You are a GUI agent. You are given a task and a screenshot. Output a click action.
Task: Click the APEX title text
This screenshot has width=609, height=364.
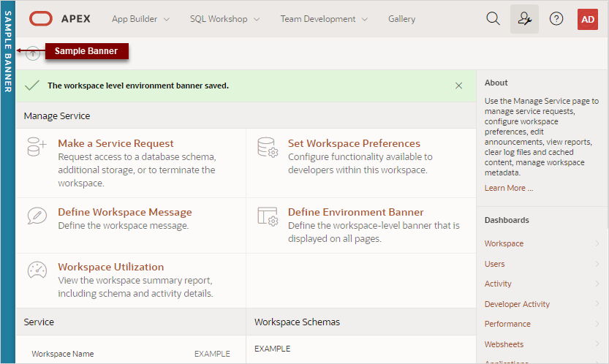pyautogui.click(x=76, y=19)
